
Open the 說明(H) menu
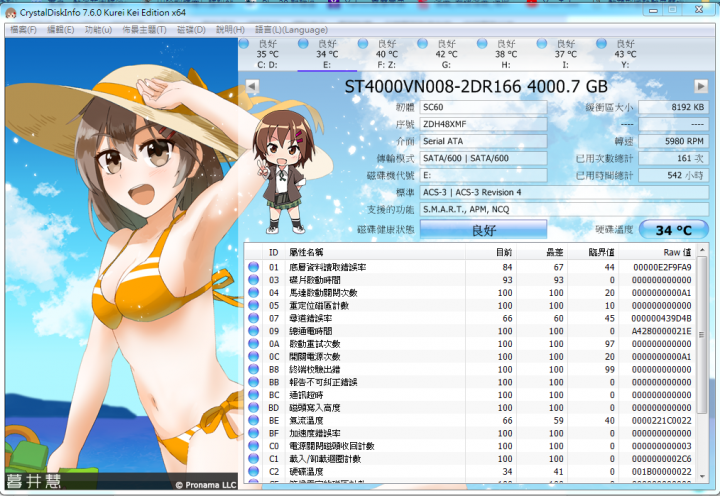230,30
